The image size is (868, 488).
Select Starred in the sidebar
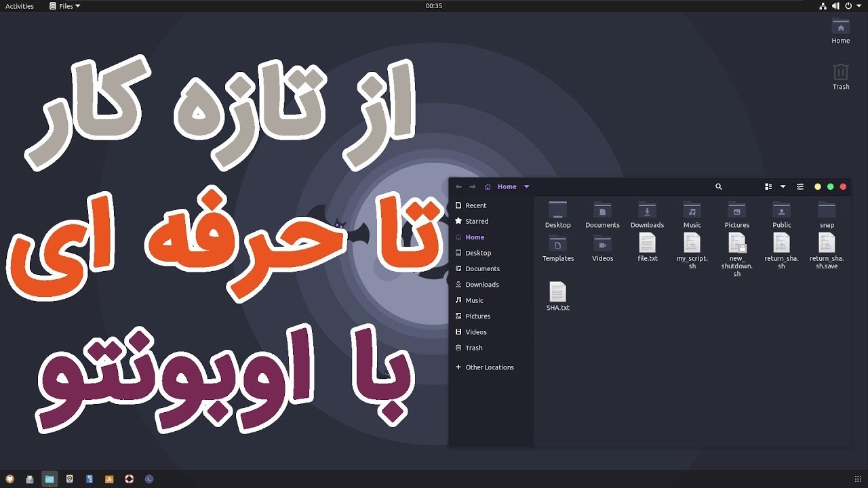pos(492,221)
